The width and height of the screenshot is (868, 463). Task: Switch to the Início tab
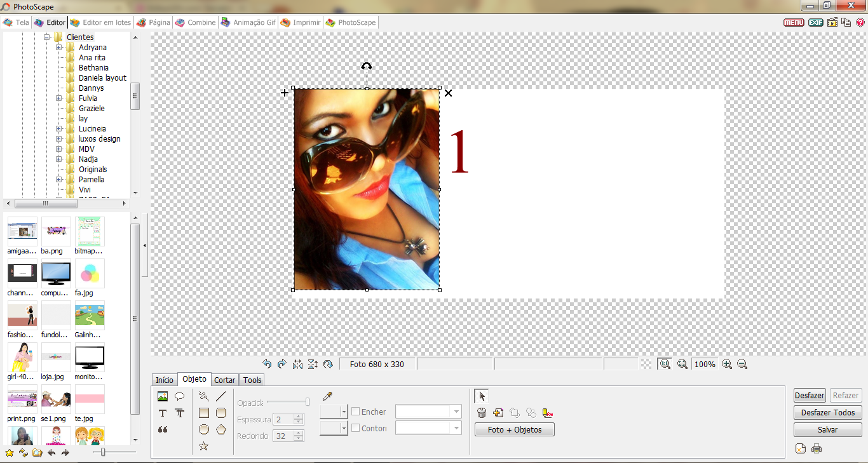tap(165, 380)
